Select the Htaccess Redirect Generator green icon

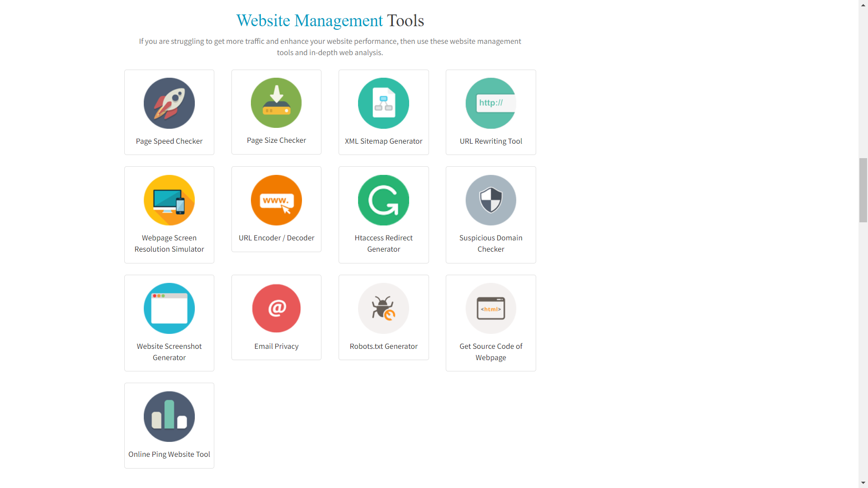click(383, 200)
